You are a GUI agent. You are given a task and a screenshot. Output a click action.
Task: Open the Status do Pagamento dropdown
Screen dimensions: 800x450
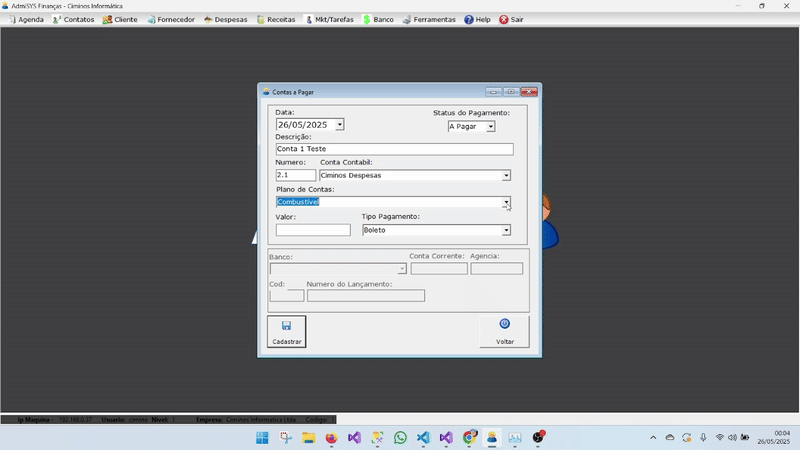coord(491,127)
